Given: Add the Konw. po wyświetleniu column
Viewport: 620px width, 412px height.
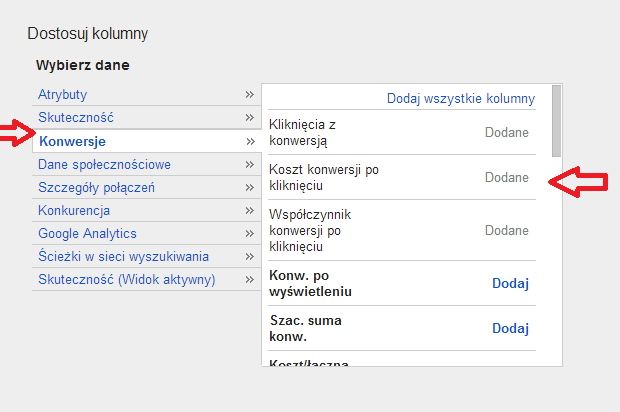Looking at the screenshot, I should coord(509,283).
